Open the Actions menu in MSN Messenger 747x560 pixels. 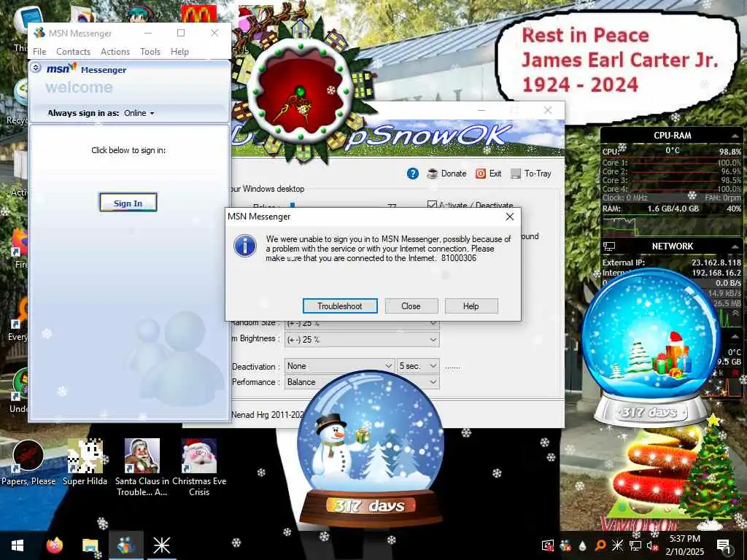tap(115, 52)
